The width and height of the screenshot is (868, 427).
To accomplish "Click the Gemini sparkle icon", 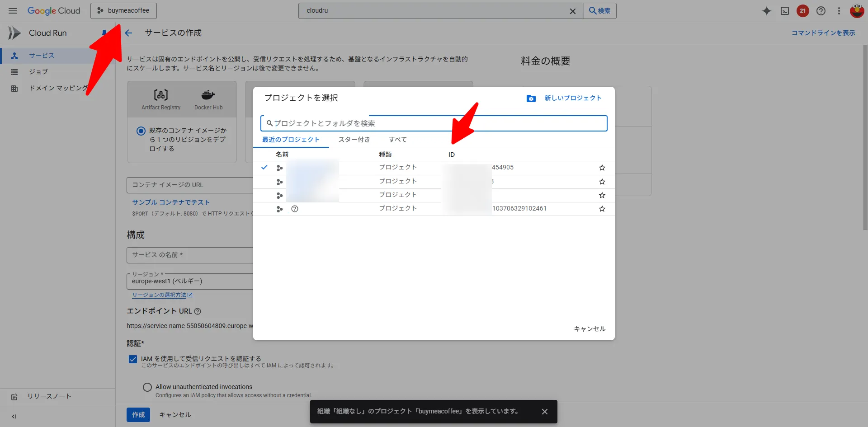I will pos(766,11).
